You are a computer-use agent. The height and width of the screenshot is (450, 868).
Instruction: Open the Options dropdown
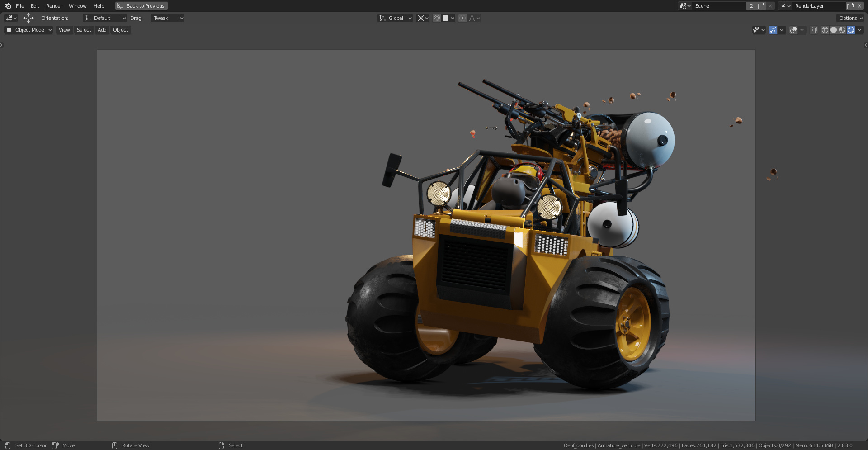point(850,18)
